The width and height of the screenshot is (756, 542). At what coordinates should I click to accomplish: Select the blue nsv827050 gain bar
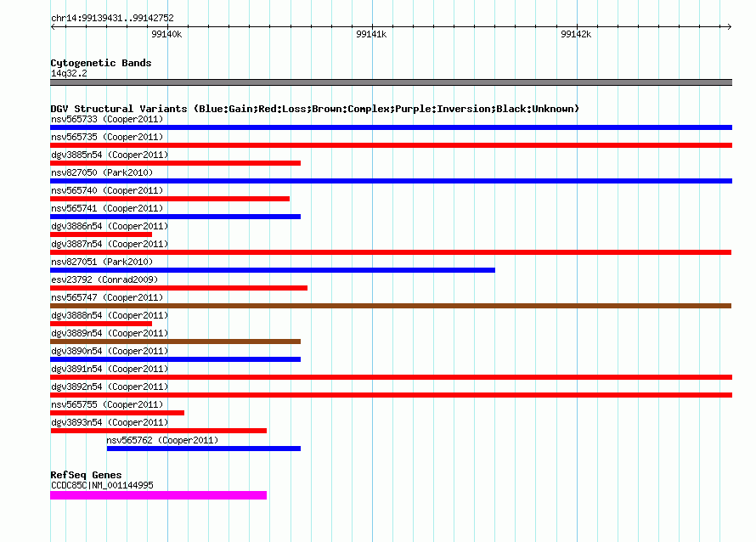tap(391, 181)
